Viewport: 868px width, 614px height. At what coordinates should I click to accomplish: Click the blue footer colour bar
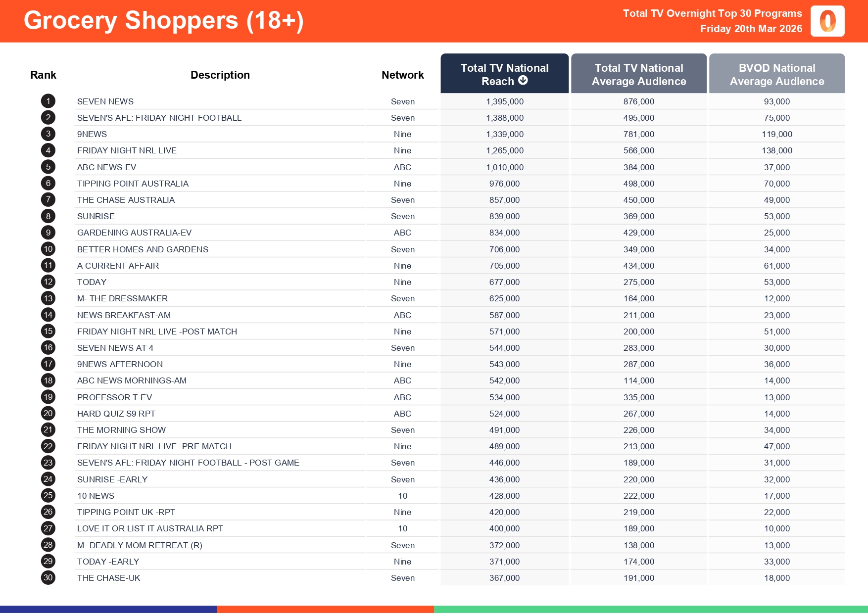point(108,610)
